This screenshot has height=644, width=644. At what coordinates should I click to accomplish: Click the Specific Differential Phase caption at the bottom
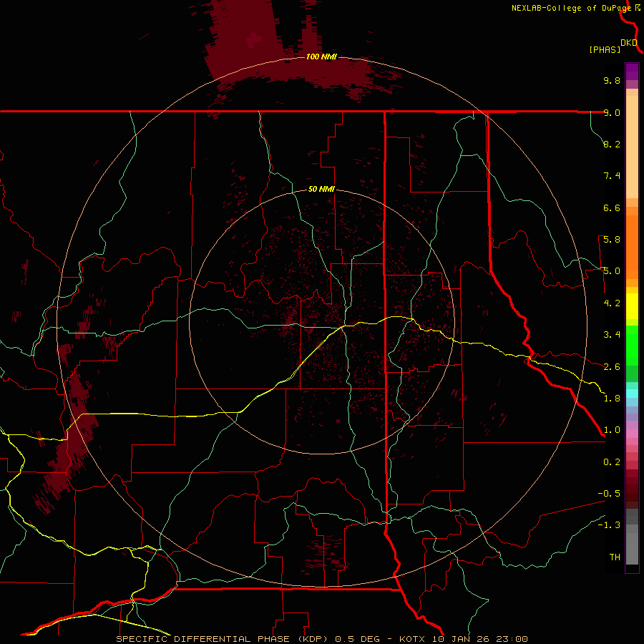(322, 639)
